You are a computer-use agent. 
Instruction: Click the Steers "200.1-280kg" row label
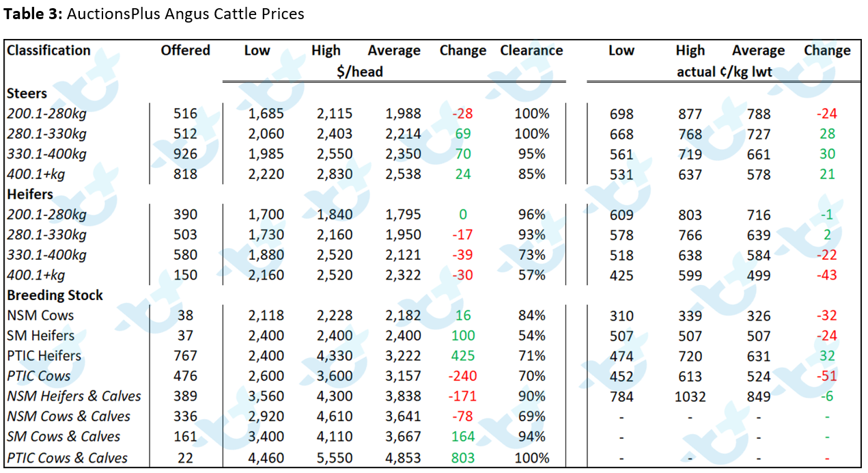[x=46, y=114]
